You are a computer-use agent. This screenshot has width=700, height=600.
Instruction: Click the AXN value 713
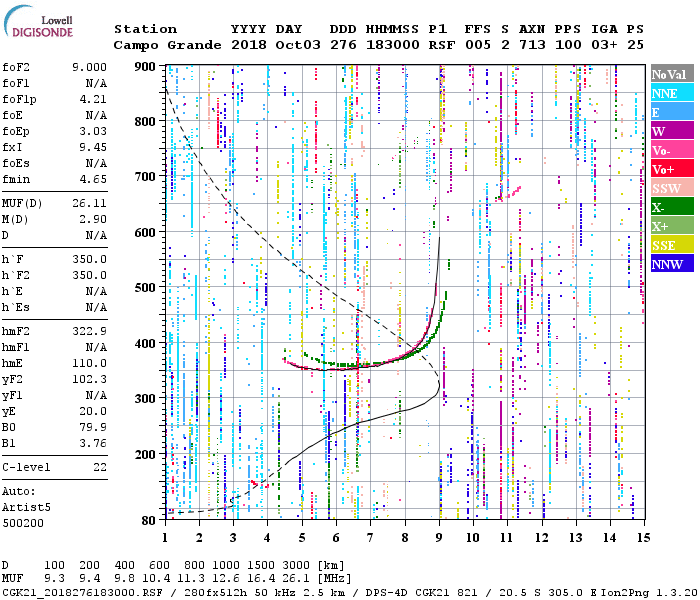click(532, 45)
